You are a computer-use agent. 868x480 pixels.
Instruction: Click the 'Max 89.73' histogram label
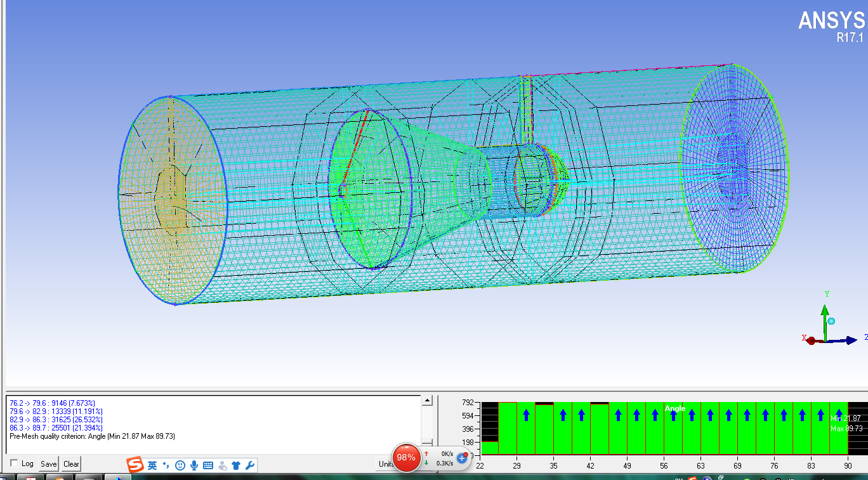click(846, 429)
